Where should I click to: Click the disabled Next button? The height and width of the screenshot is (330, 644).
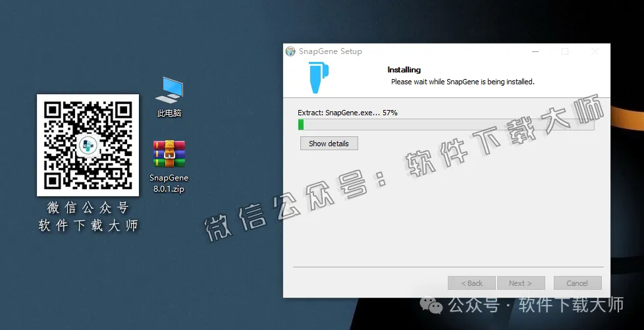point(521,283)
